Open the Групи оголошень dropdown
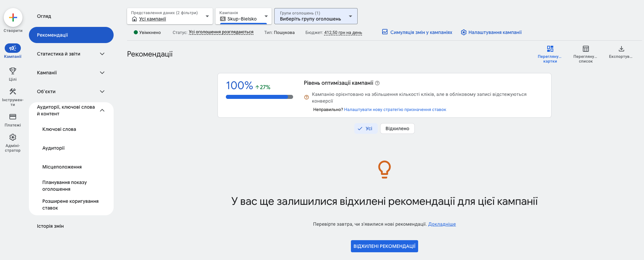The image size is (644, 260). coord(316,16)
